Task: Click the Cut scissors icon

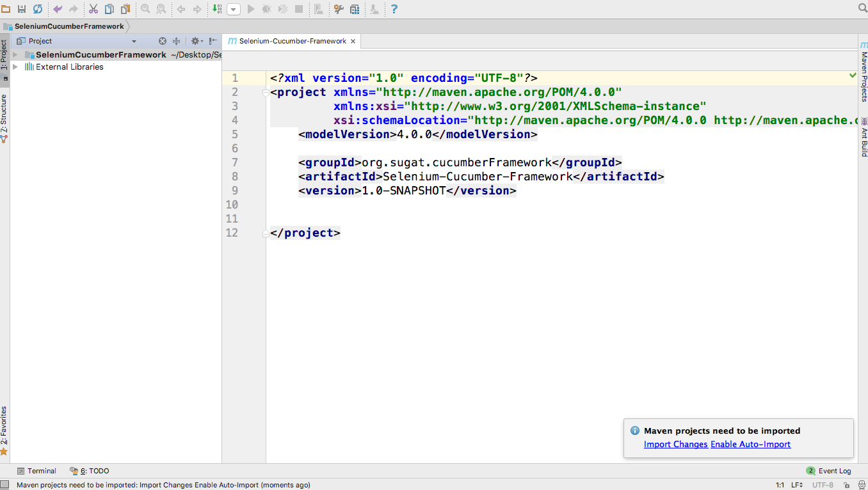Action: [x=93, y=9]
